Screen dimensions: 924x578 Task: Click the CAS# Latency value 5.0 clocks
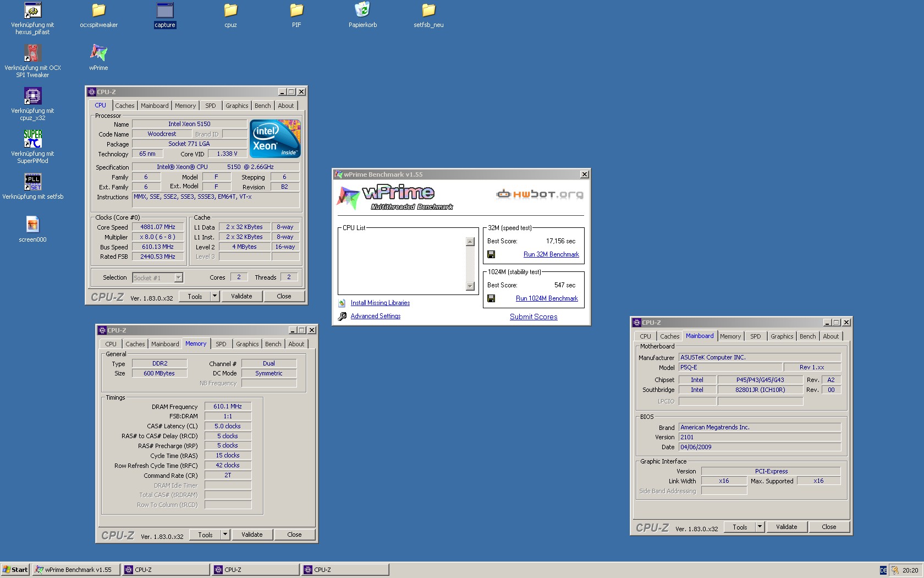(228, 426)
